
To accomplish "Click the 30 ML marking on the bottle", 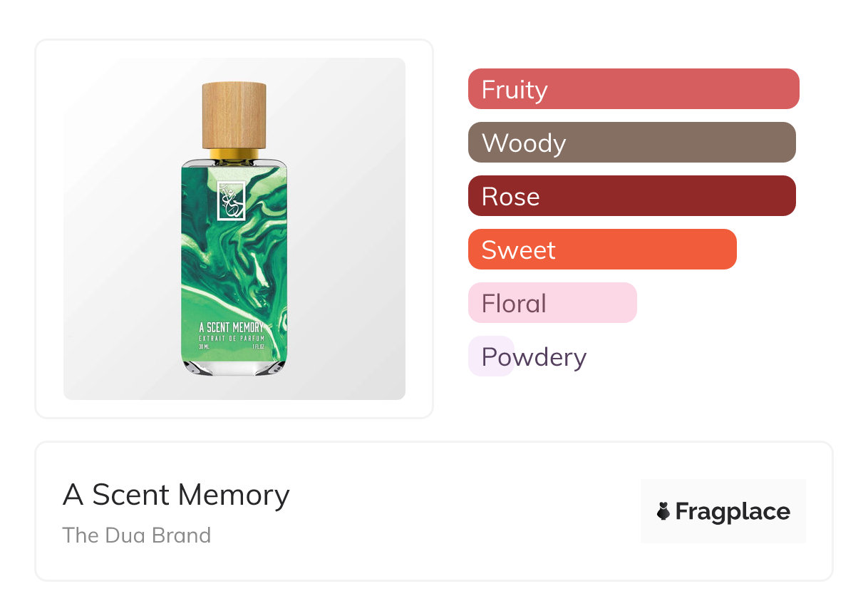I will (205, 346).
